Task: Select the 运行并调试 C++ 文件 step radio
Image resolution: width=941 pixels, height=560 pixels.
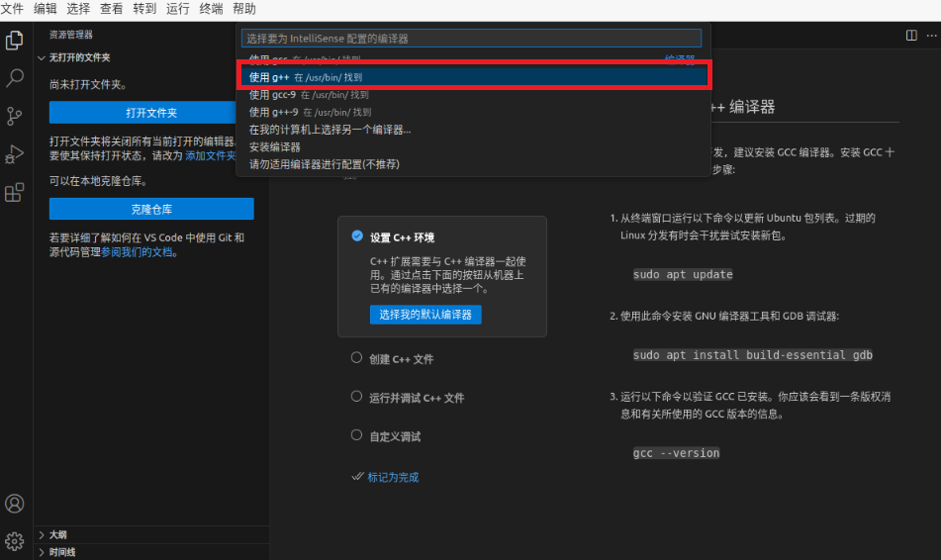Action: [x=356, y=396]
